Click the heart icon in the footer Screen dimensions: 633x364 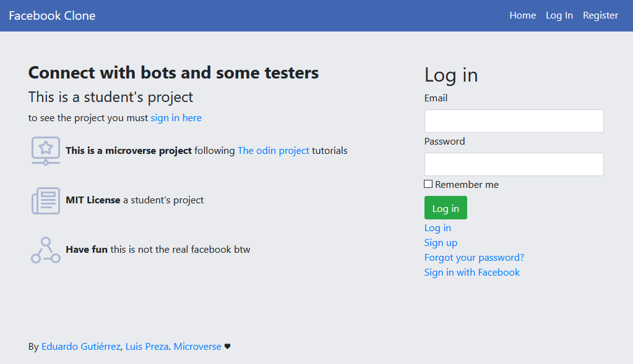coord(227,346)
